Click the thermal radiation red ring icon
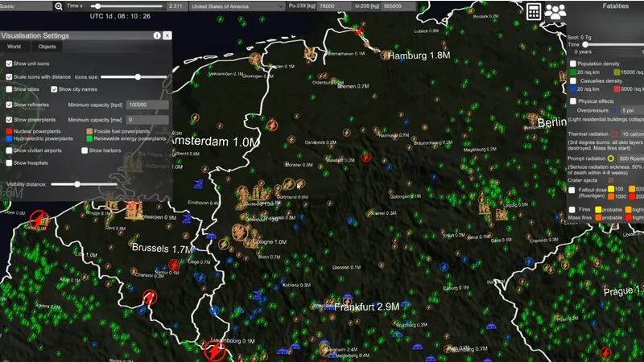 click(x=614, y=134)
